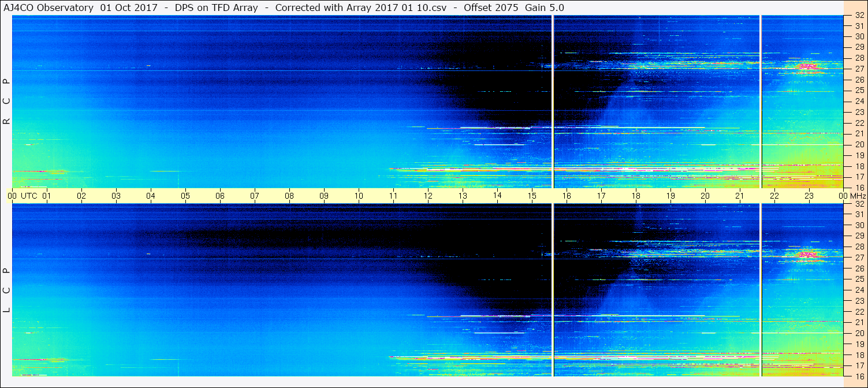Click the 30 MHz label on LCP axis
This screenshot has width=868, height=388.
point(859,225)
